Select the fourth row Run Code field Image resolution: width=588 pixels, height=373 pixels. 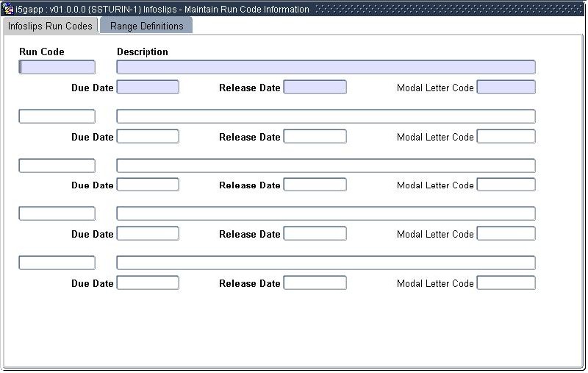pyautogui.click(x=57, y=213)
